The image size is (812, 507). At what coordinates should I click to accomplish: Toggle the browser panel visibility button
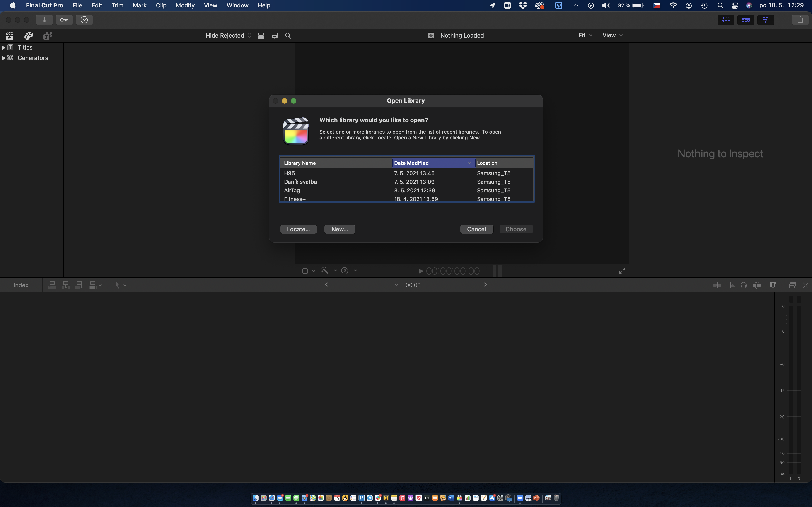tap(725, 20)
